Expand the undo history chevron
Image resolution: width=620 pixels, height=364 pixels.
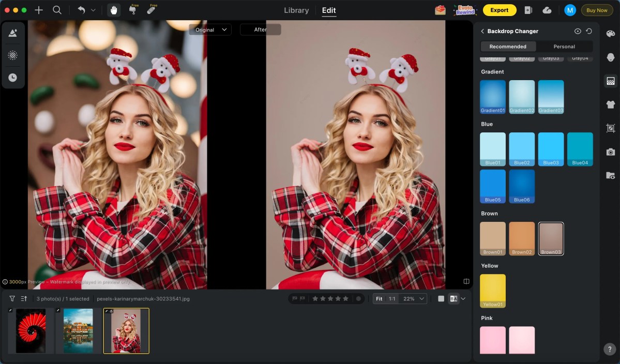[x=92, y=10]
